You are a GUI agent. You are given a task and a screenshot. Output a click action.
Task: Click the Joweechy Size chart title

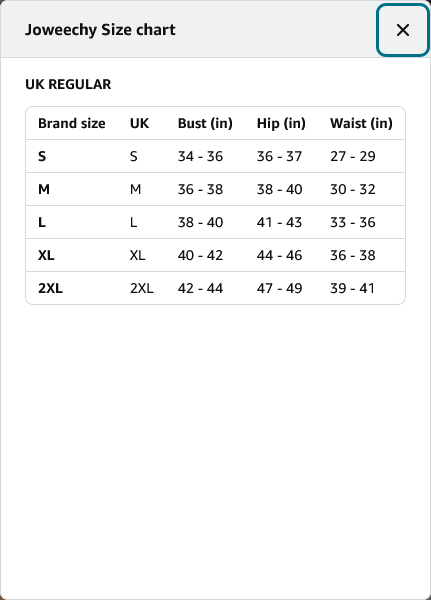pos(100,30)
